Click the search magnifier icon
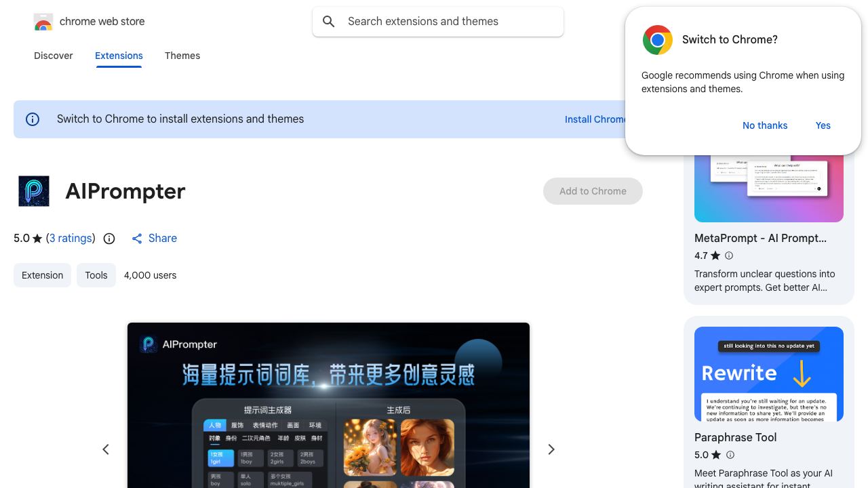Viewport: 868px width, 488px height. click(x=329, y=22)
